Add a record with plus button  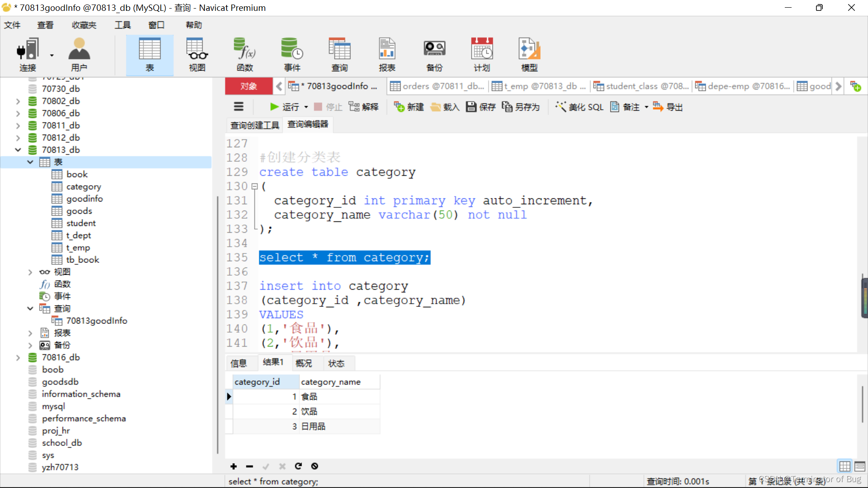pyautogui.click(x=234, y=466)
